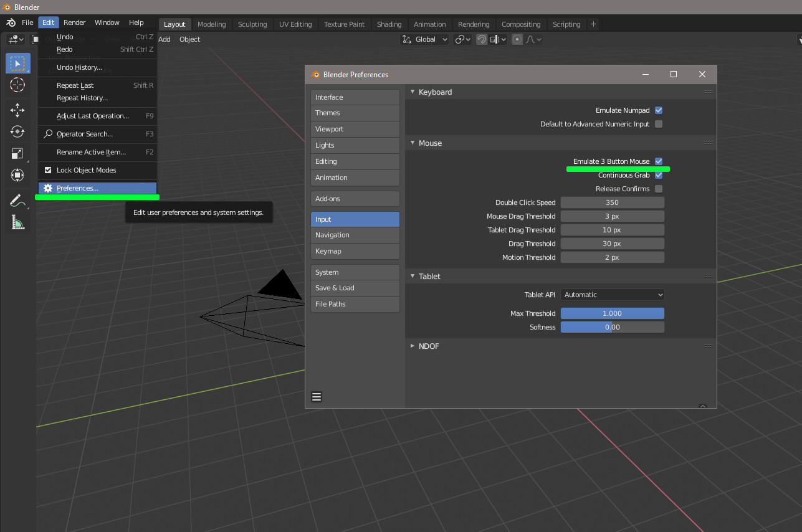The height and width of the screenshot is (532, 802).
Task: Click the Blender title bar app icon
Action: click(6, 7)
